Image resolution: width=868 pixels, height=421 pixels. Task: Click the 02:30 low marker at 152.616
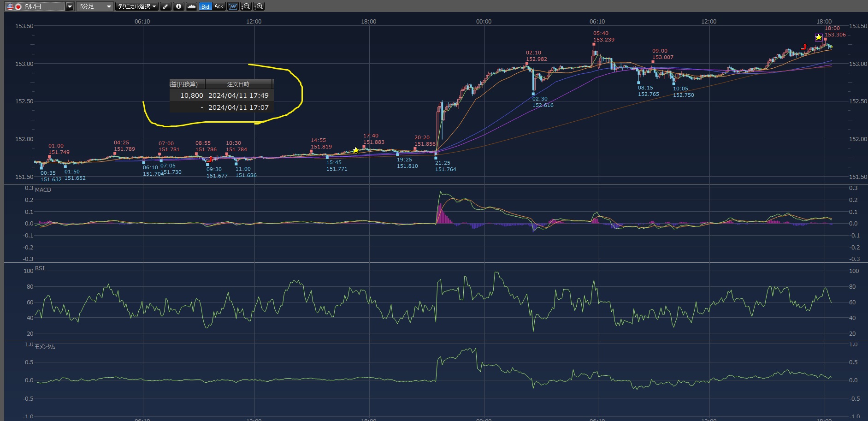coord(533,94)
